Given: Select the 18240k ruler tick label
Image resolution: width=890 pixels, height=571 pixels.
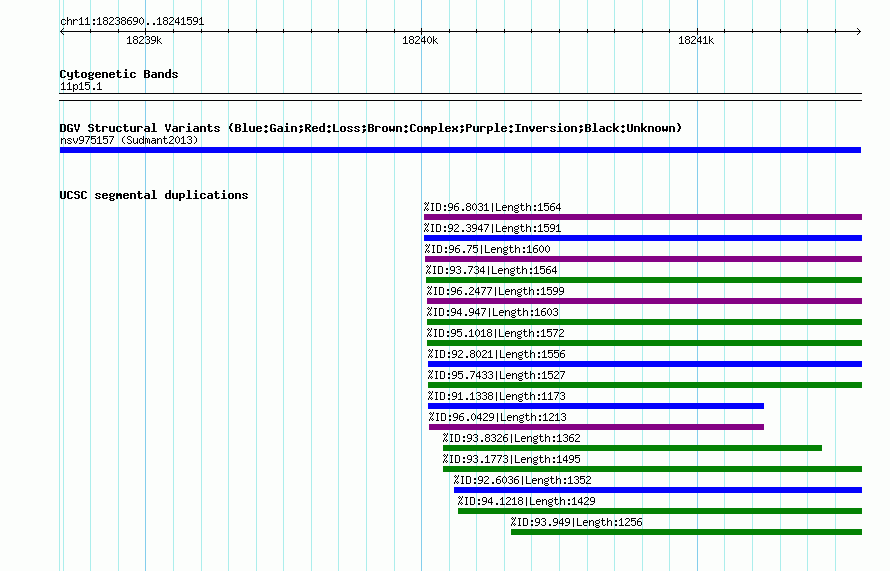Looking at the screenshot, I should (420, 40).
